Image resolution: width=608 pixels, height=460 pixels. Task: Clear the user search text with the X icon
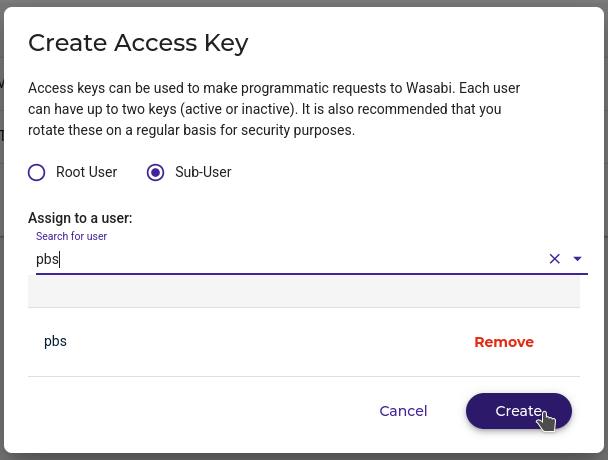(x=554, y=259)
